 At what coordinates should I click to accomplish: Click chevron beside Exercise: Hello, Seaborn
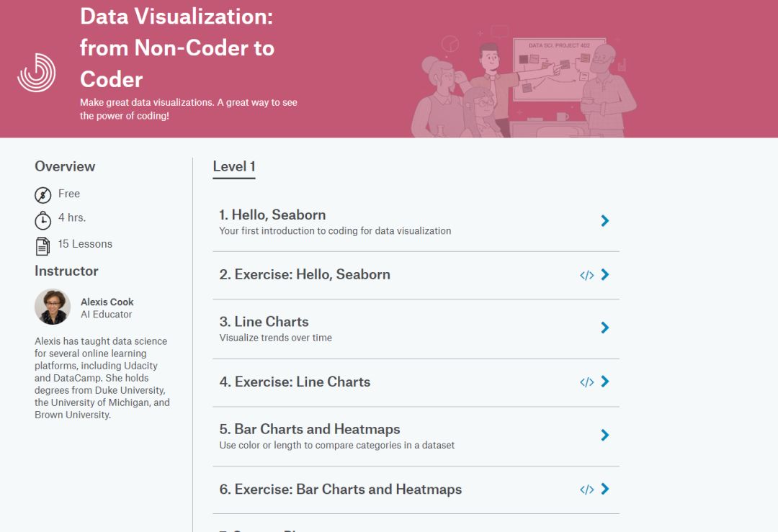coord(605,275)
